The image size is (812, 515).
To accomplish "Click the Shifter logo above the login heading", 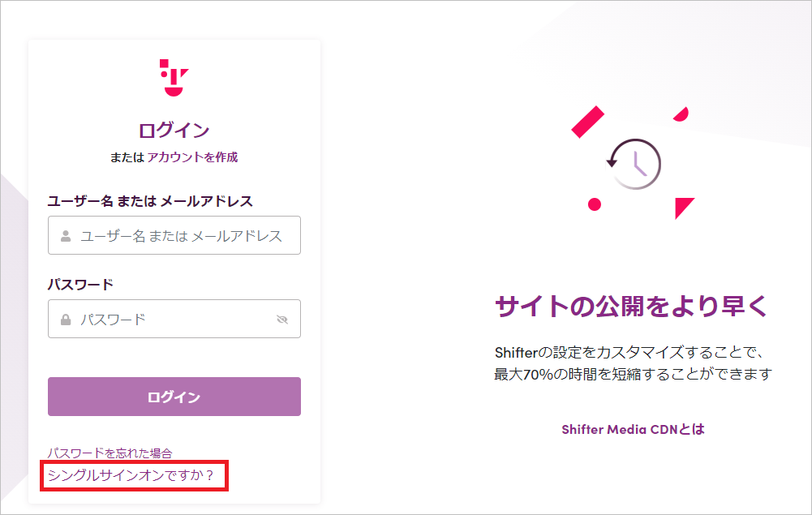I will click(174, 78).
